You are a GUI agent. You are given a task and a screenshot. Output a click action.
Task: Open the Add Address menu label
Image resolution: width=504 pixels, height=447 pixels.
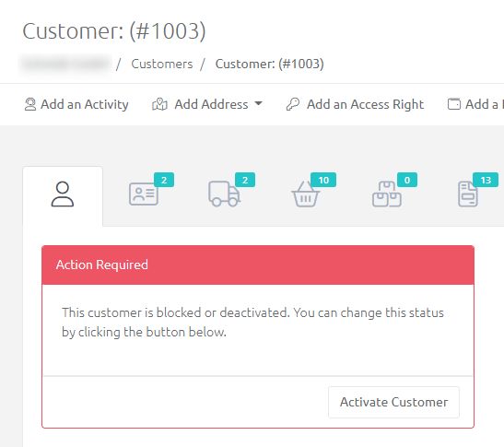(211, 104)
